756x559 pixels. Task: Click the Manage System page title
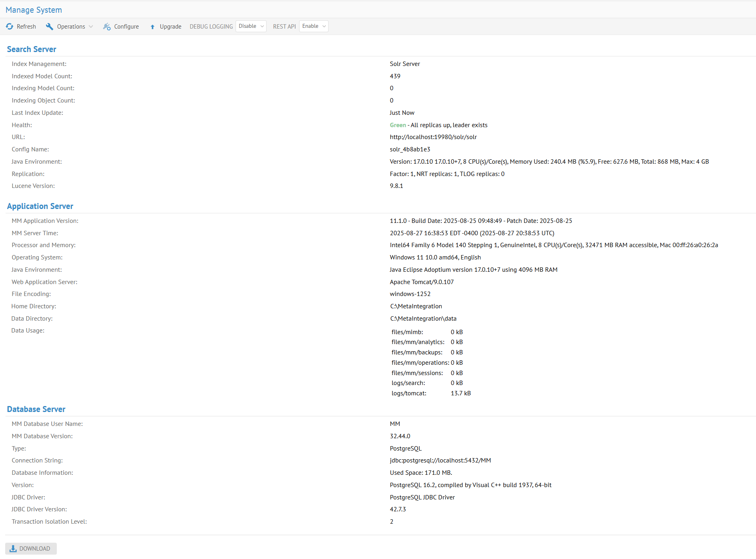click(x=34, y=10)
